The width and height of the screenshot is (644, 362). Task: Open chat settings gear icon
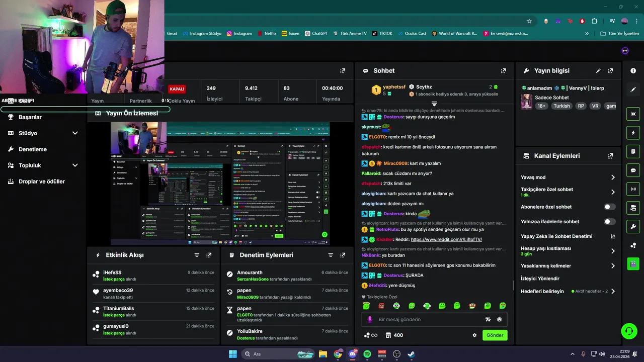pos(474,335)
